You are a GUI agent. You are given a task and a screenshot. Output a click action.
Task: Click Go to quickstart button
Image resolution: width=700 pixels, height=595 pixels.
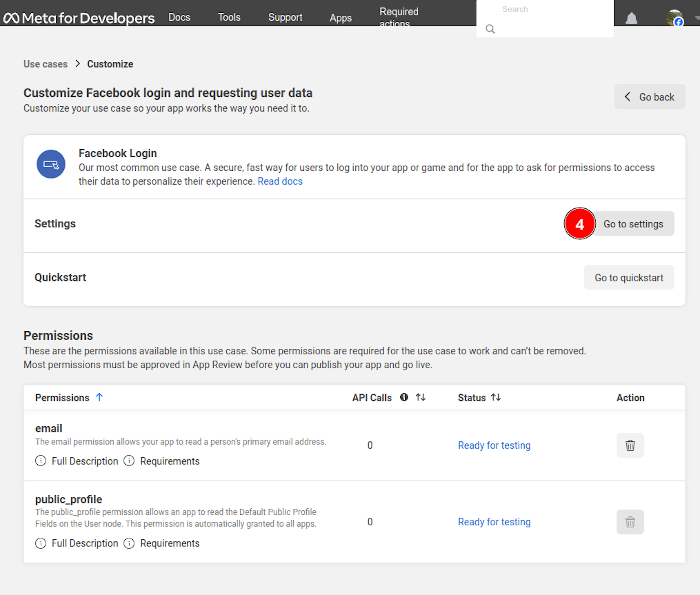[629, 277]
